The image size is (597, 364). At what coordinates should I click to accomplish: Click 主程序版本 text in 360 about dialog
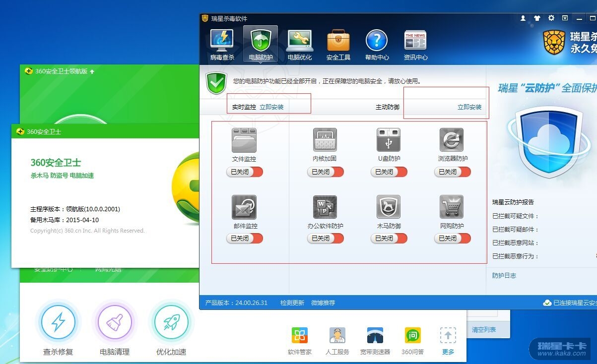[75, 209]
